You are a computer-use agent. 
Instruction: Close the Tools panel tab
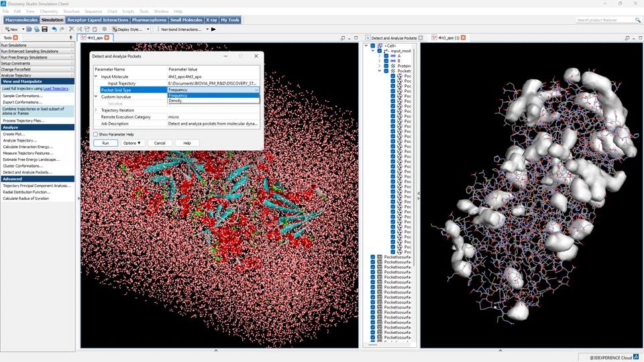(15, 38)
